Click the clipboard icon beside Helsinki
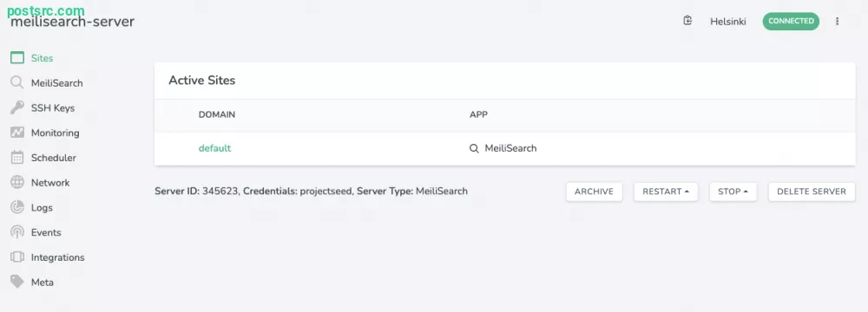 click(687, 21)
